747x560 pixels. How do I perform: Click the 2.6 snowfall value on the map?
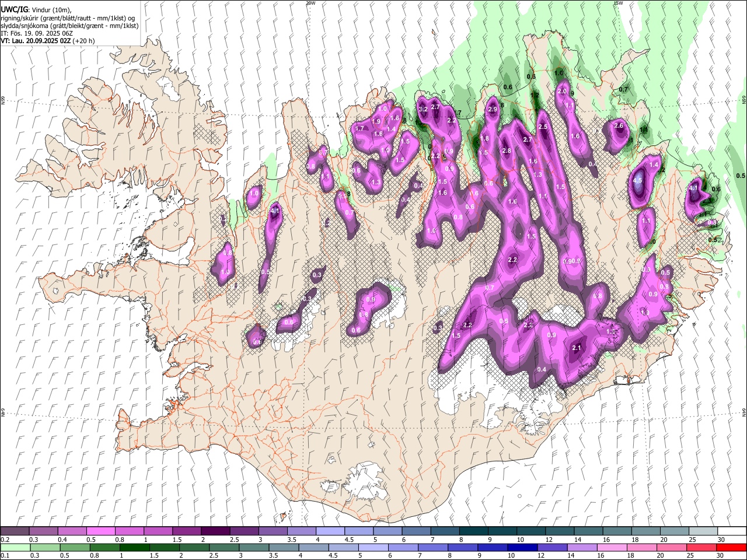pyautogui.click(x=619, y=126)
